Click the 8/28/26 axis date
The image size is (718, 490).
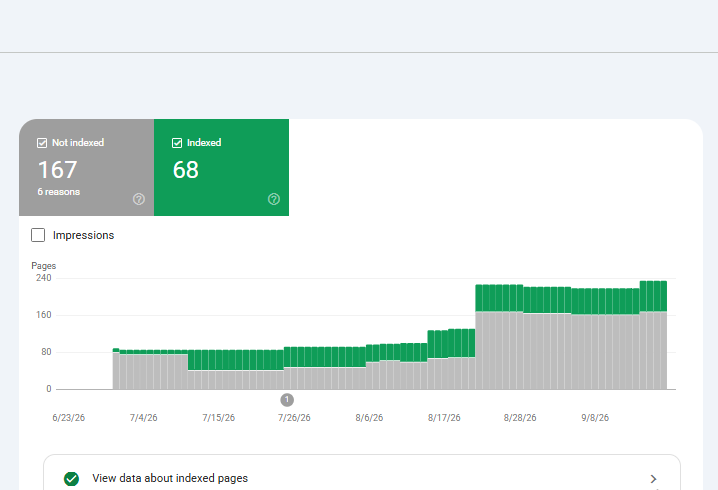coord(520,418)
